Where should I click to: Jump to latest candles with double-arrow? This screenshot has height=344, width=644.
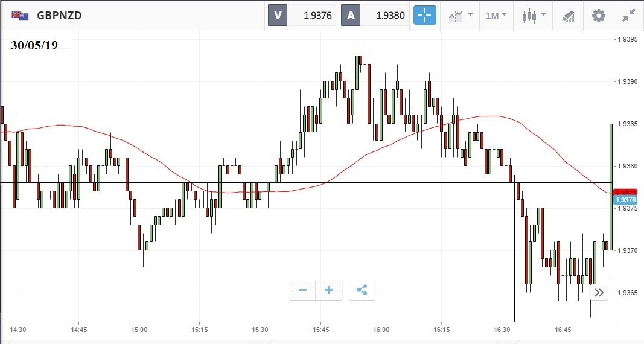pyautogui.click(x=599, y=293)
